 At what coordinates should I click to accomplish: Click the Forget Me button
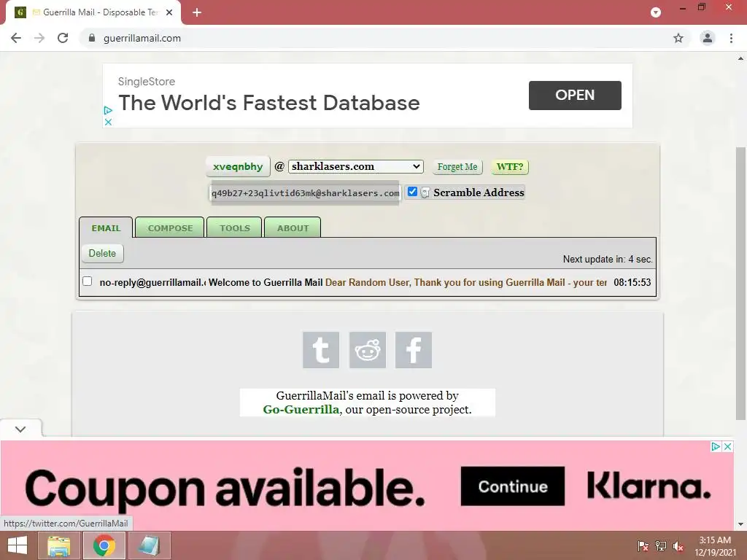[457, 167]
